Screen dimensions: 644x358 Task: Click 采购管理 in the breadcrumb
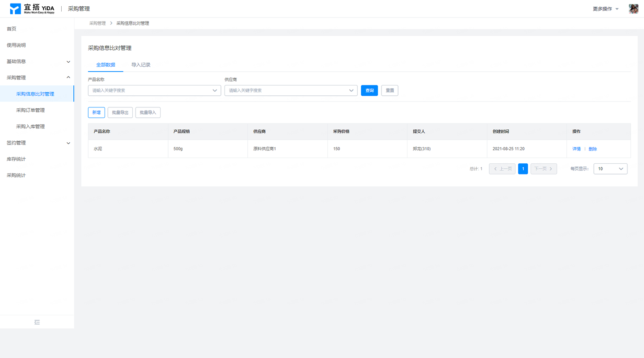coord(97,23)
